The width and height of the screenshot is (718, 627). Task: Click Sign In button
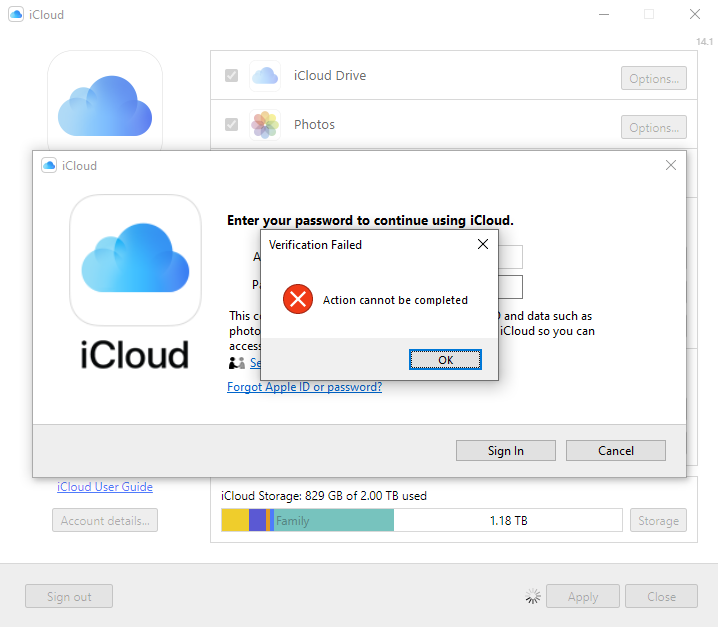(x=506, y=451)
